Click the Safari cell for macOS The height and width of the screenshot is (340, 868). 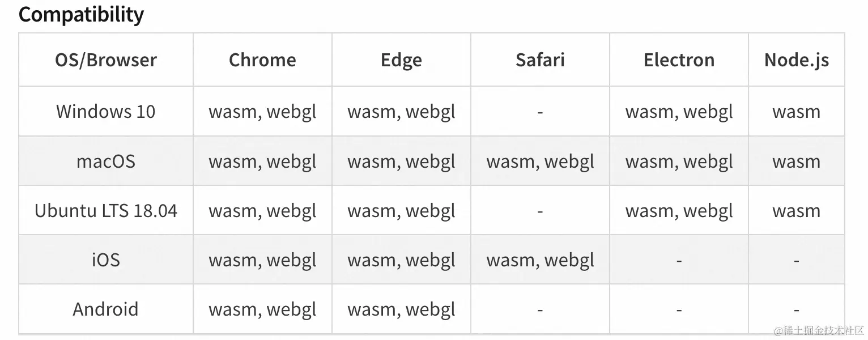point(540,161)
